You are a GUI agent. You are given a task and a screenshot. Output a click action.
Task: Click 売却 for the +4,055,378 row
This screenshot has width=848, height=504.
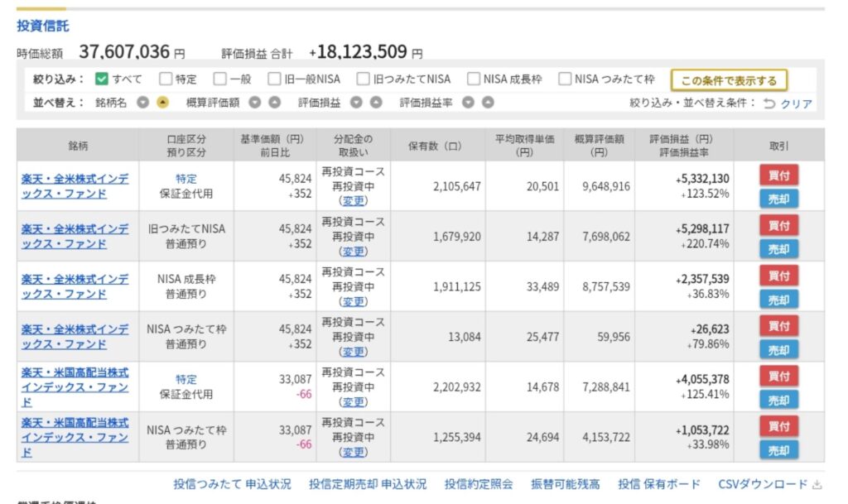point(778,400)
